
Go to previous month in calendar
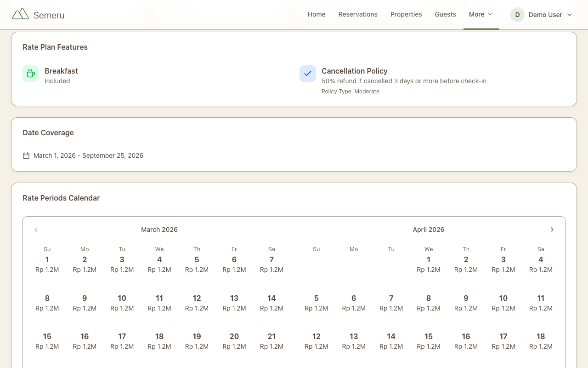pyautogui.click(x=36, y=230)
